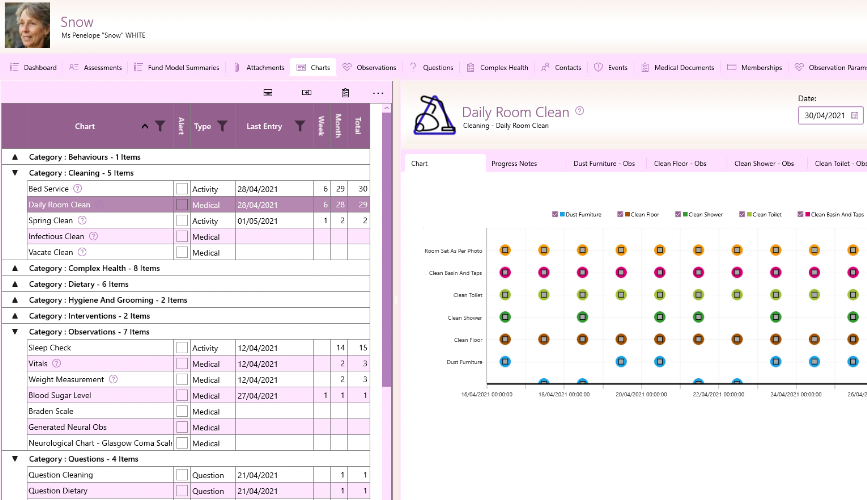Image resolution: width=867 pixels, height=500 pixels.
Task: Click the first Clean Basin And Taps data point
Action: pos(505,272)
